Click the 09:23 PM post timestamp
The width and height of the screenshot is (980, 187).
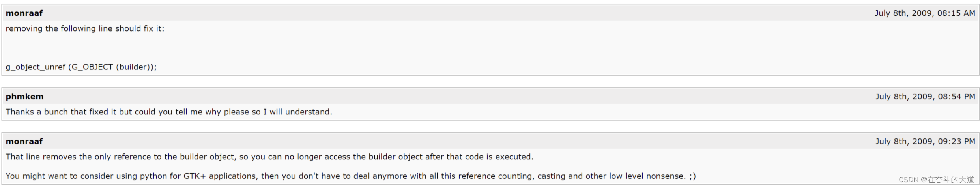click(925, 141)
